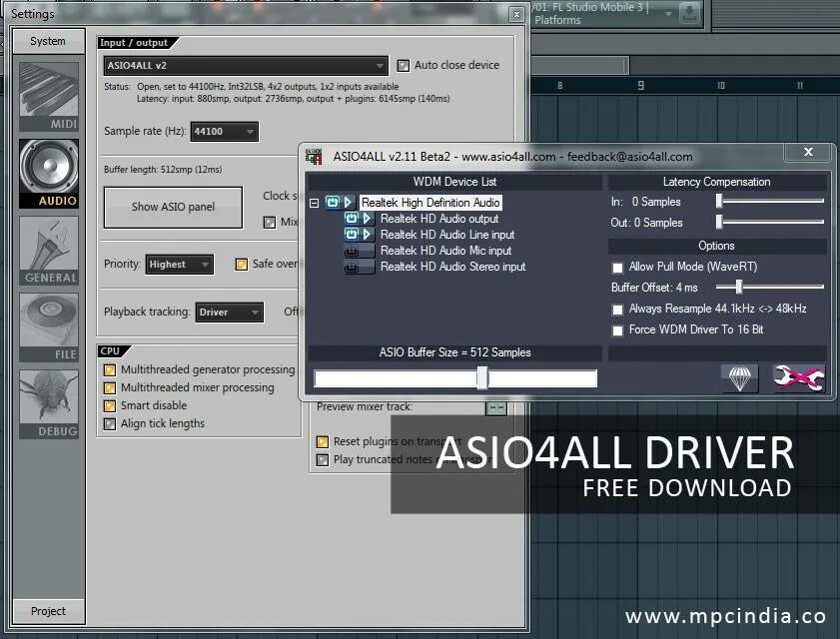Select Realtek High Definition Audio tree entry
This screenshot has width=840, height=639.
(430, 203)
